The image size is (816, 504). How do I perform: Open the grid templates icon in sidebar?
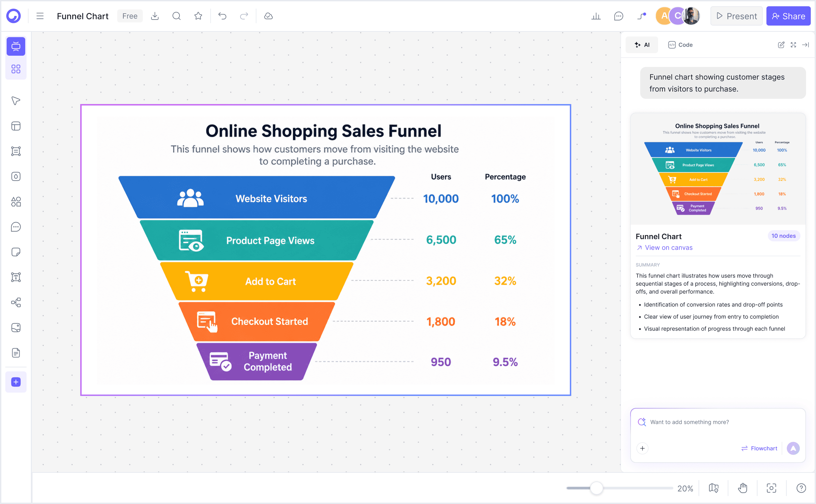[16, 69]
